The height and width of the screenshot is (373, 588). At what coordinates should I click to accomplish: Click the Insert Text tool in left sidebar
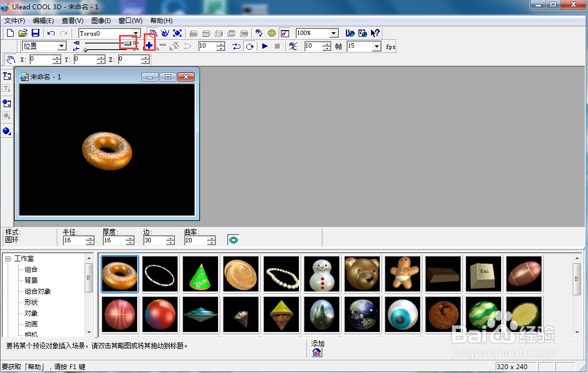tap(7, 76)
